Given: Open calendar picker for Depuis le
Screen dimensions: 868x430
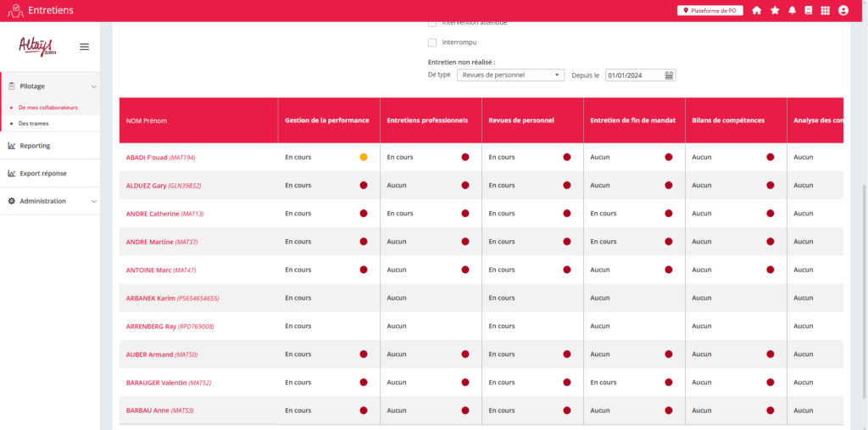Looking at the screenshot, I should [x=669, y=75].
